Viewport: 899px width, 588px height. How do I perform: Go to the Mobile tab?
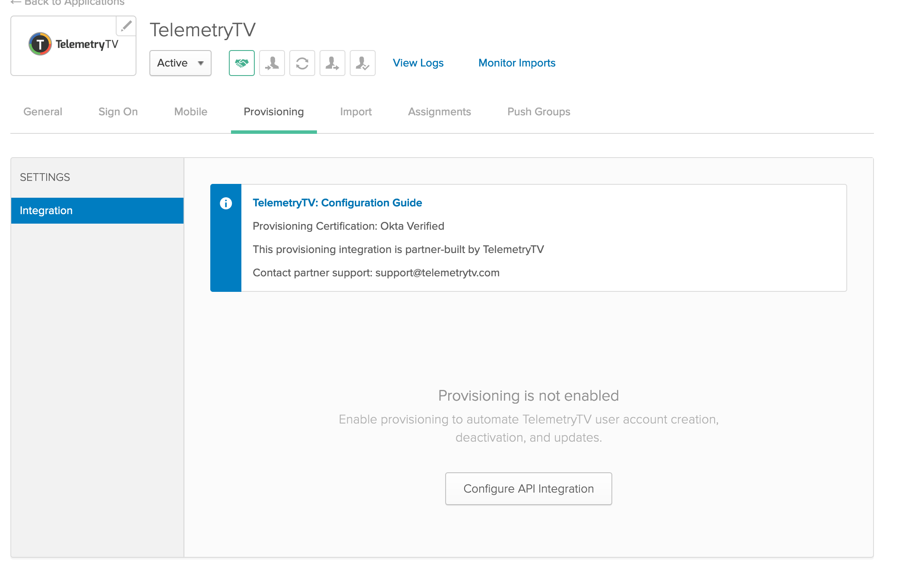(190, 112)
